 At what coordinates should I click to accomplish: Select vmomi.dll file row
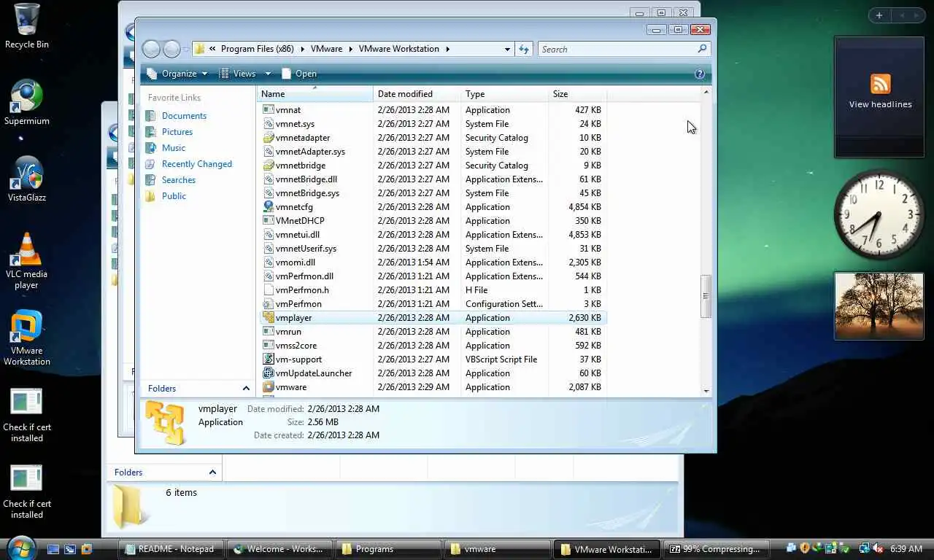(x=433, y=262)
